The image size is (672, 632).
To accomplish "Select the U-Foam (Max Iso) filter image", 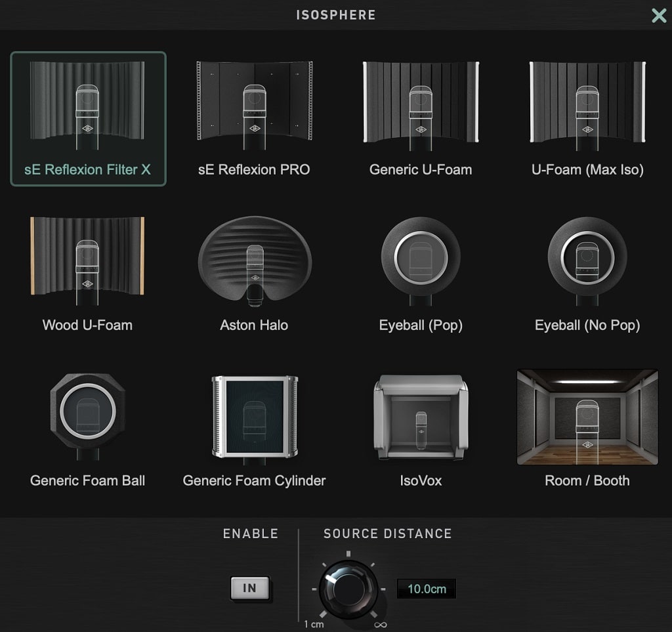I will (x=587, y=106).
